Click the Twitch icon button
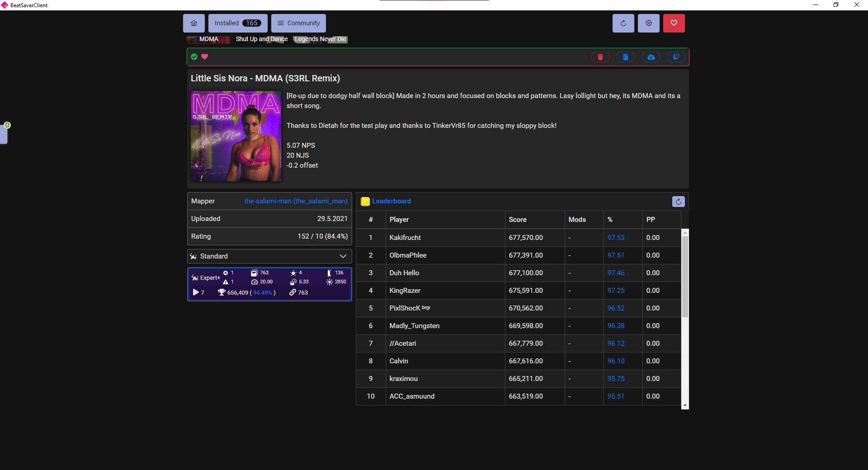The image size is (868, 470). [676, 57]
